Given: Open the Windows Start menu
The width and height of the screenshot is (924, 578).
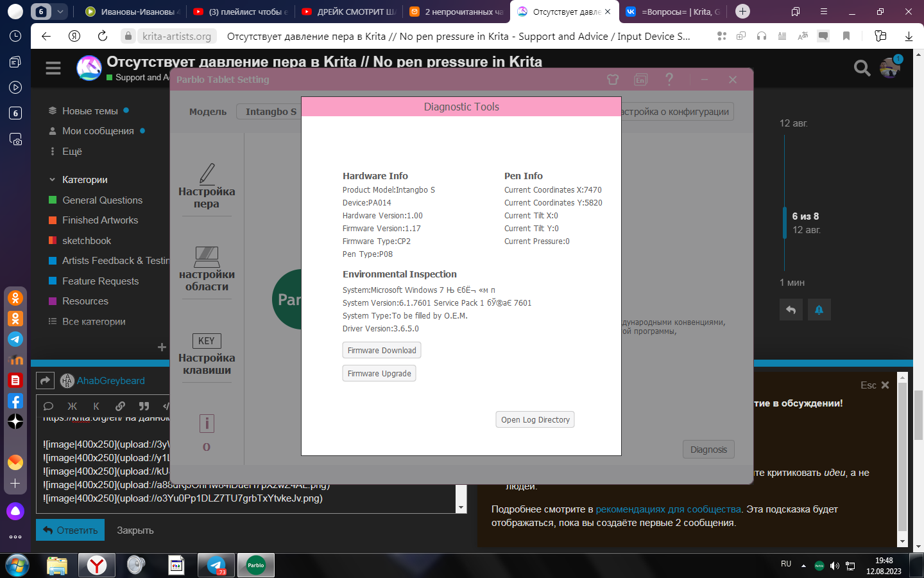Looking at the screenshot, I should pyautogui.click(x=17, y=565).
